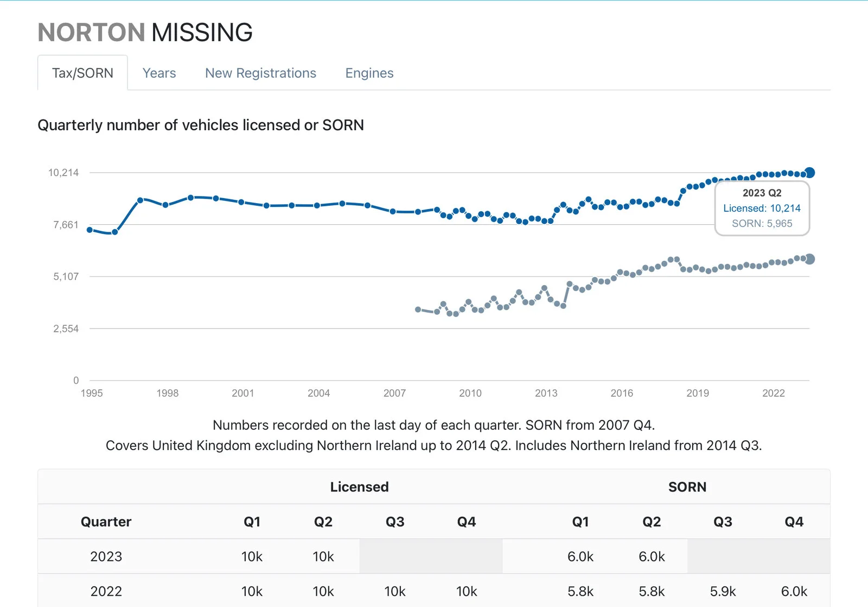The image size is (868, 607).
Task: Click the large grey 2023 Q2 SORN point
Action: tap(809, 259)
